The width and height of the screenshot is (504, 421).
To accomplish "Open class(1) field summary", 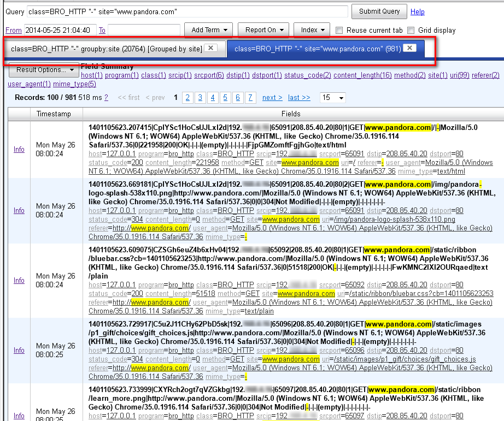I will point(153,75).
